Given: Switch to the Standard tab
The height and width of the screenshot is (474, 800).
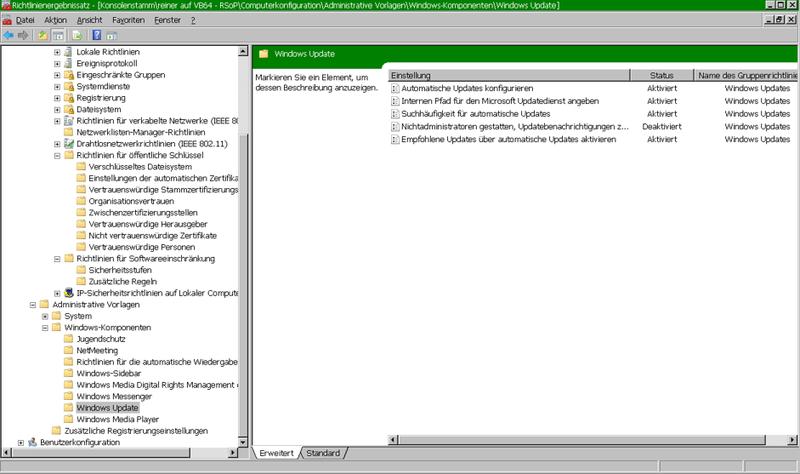Looking at the screenshot, I should pos(323,453).
